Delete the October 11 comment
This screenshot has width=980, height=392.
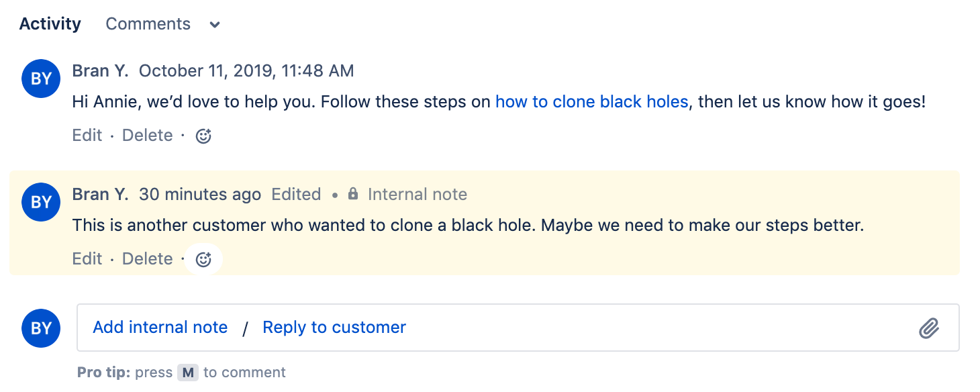[x=147, y=136]
